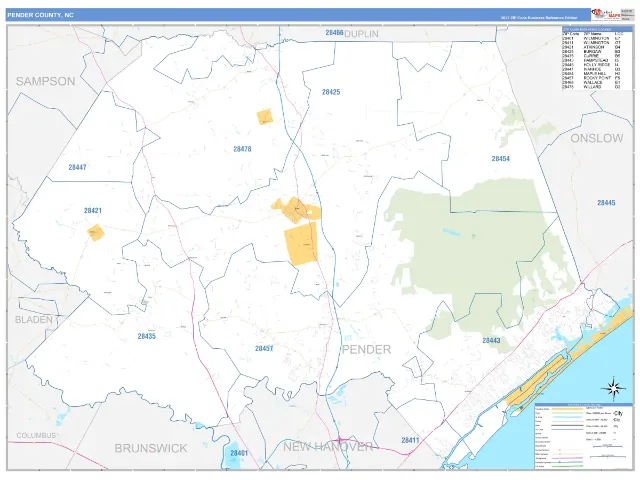Select the DUPLIN county label
The image size is (640, 480).
(362, 34)
